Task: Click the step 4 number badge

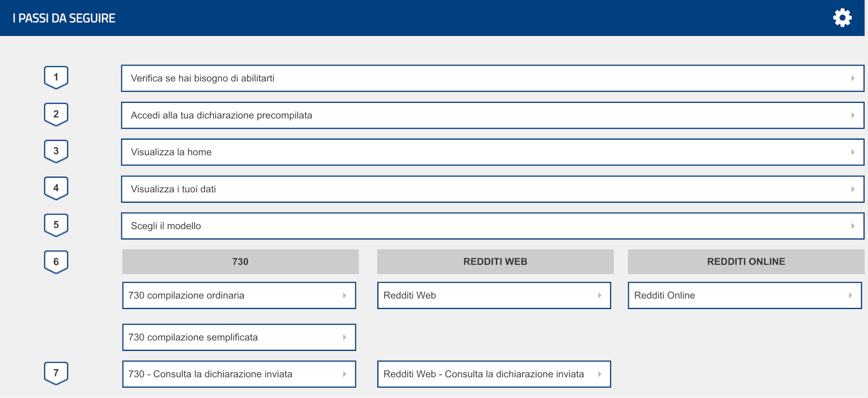Action: [x=56, y=188]
